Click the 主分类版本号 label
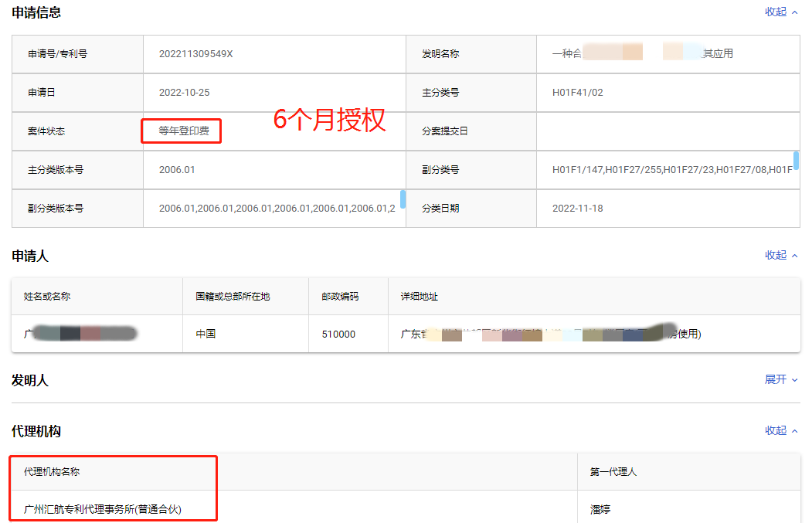The width and height of the screenshot is (812, 523). [x=56, y=170]
